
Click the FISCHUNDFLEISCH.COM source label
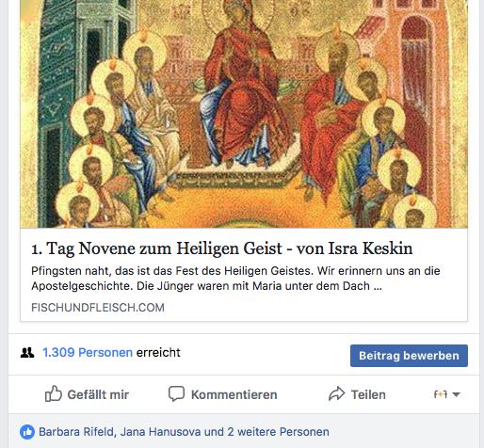coord(98,308)
